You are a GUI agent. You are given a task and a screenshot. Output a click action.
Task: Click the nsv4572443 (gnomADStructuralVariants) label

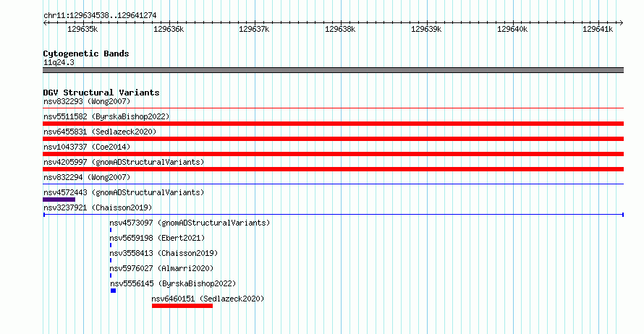click(124, 192)
